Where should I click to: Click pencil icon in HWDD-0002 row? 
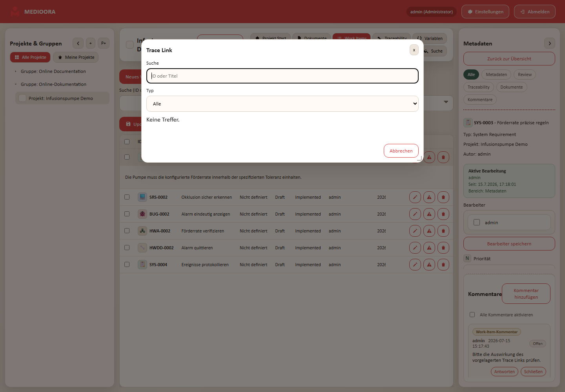415,248
